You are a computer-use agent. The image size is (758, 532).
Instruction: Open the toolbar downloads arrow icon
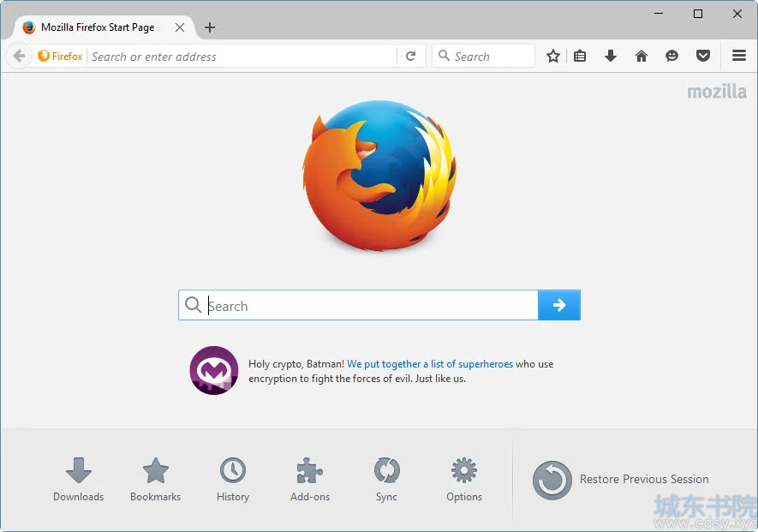[611, 56]
